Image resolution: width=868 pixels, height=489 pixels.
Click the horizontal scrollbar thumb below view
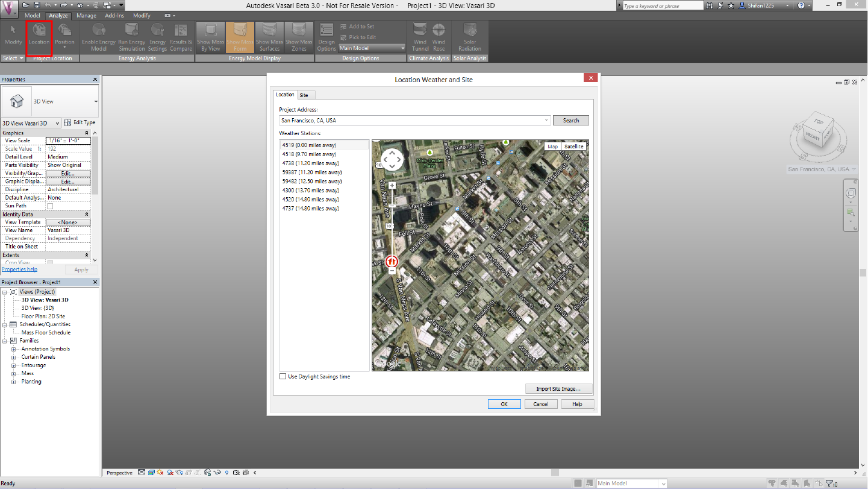pyautogui.click(x=555, y=472)
